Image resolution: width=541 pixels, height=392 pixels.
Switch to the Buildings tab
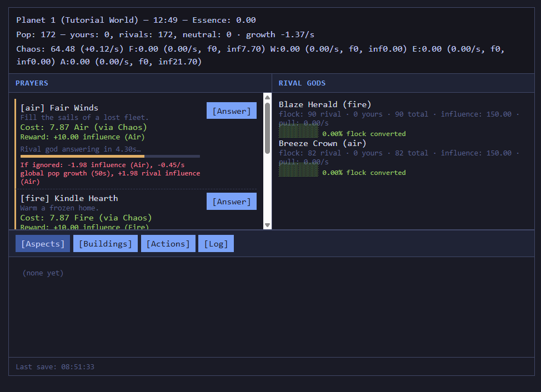pos(106,244)
